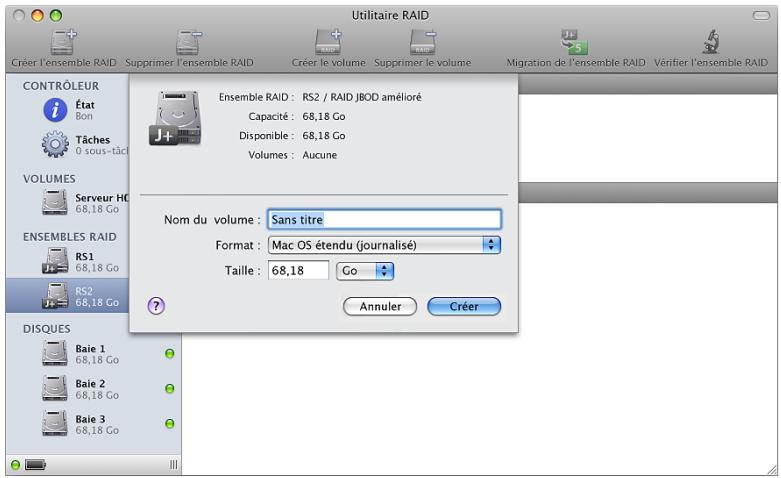Select the RS2 RAID set
The height and width of the screenshot is (478, 781).
click(x=67, y=296)
